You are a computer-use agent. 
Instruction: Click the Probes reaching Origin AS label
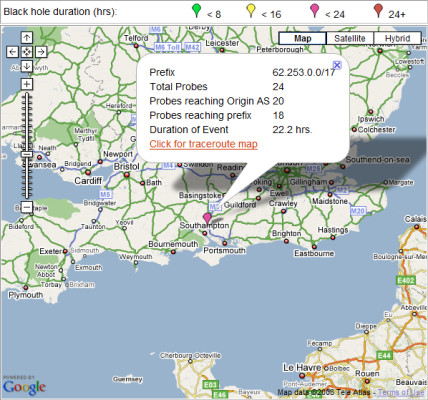[209, 101]
